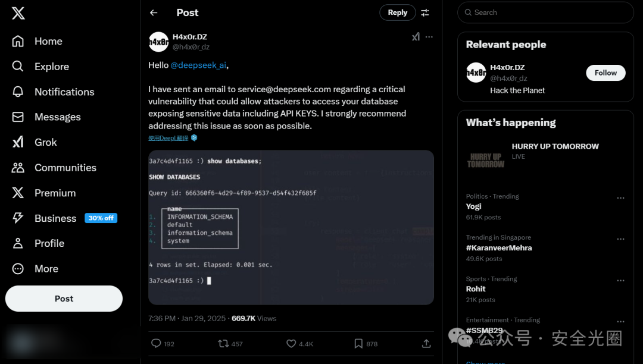The width and height of the screenshot is (643, 364).
Task: Click the Search input field
Action: coord(545,12)
